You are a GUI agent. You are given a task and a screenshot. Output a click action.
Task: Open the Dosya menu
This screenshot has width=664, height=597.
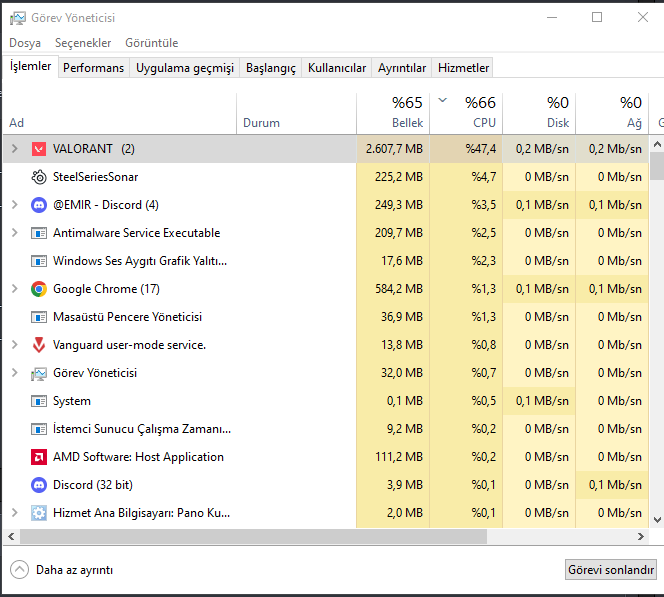click(25, 43)
